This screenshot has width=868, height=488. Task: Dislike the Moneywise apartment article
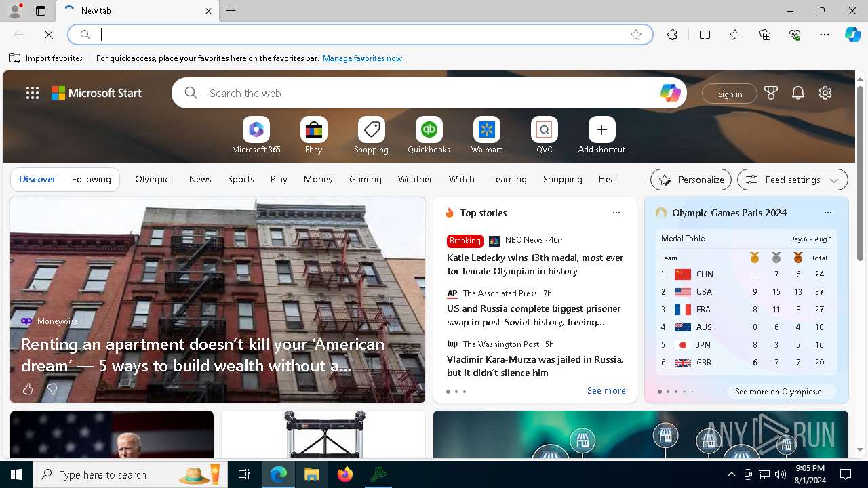[x=52, y=389]
